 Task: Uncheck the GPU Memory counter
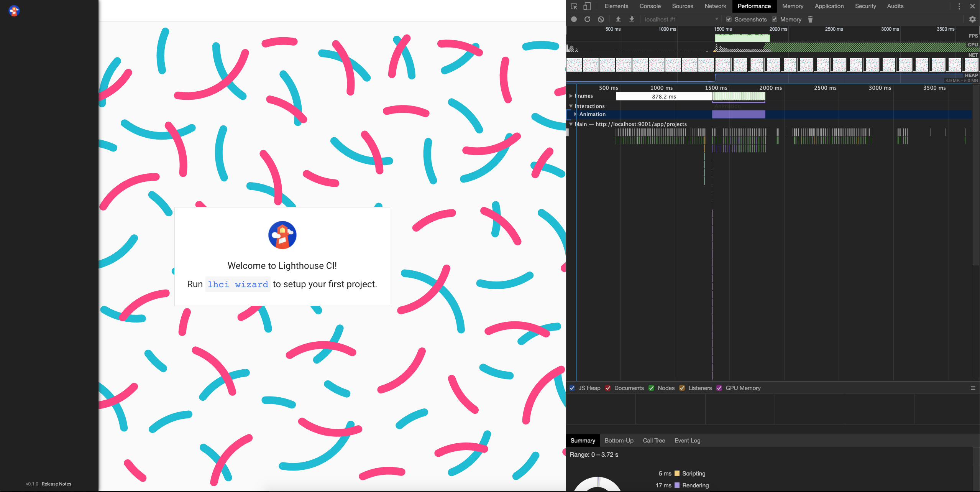[x=719, y=388]
